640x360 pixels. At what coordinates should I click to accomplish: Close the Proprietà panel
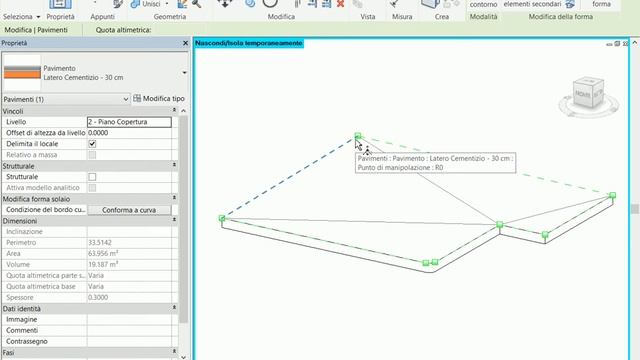click(185, 43)
